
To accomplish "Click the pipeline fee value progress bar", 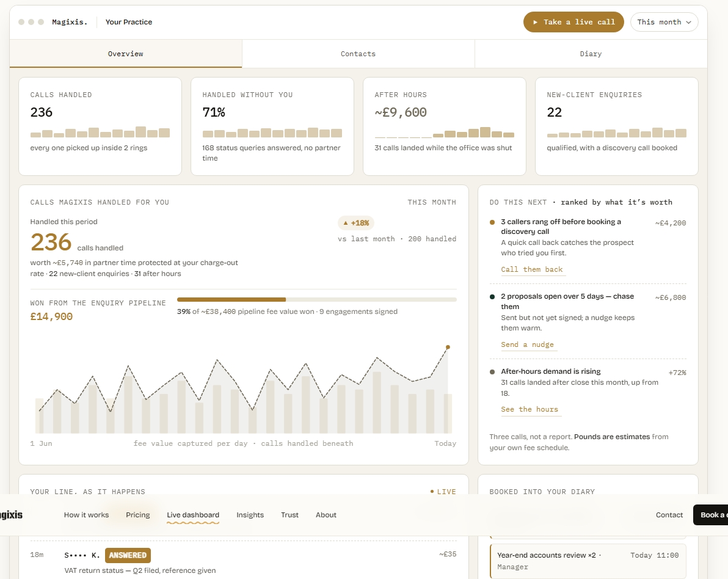I will tap(316, 299).
